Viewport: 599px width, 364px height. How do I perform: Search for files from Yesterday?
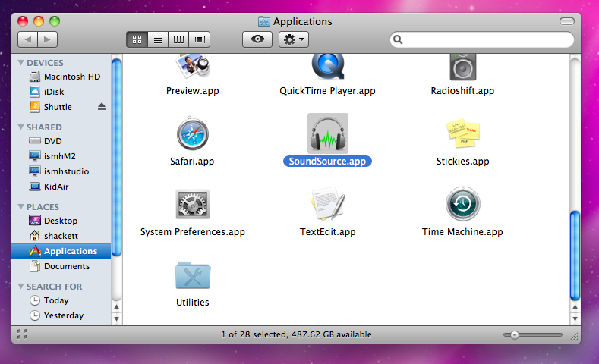(61, 315)
